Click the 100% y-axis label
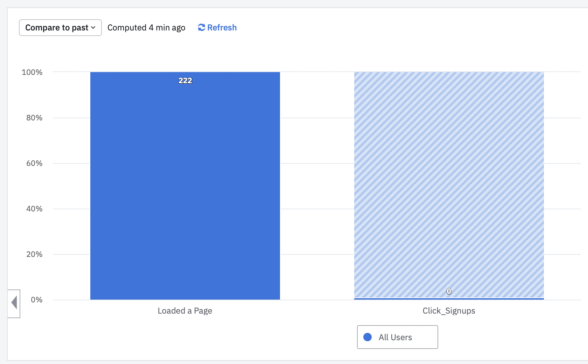This screenshot has width=588, height=364. pos(32,72)
